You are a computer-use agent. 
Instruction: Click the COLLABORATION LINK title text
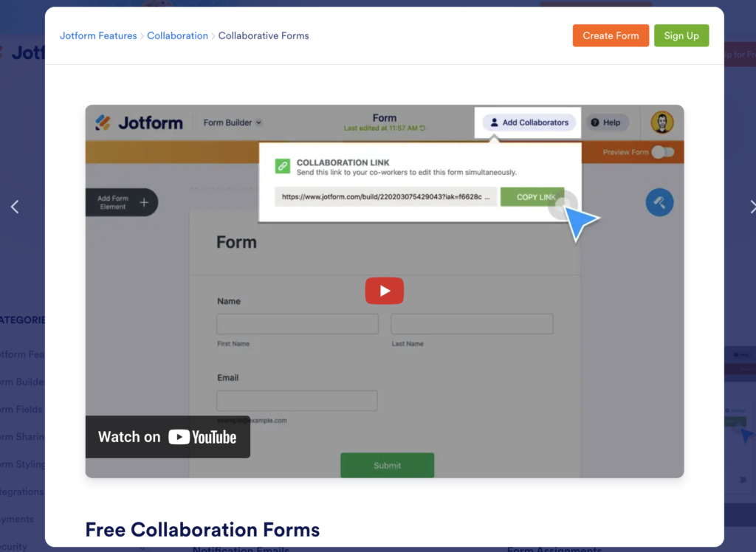[x=343, y=162]
